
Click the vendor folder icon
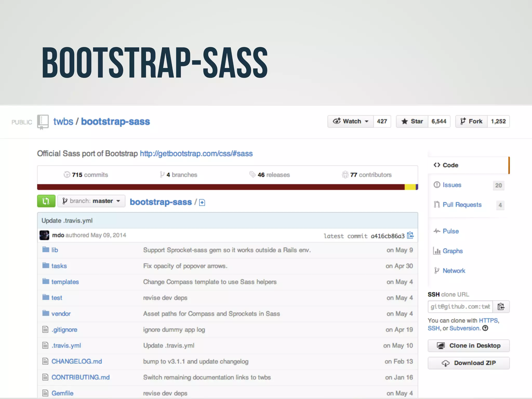46,313
